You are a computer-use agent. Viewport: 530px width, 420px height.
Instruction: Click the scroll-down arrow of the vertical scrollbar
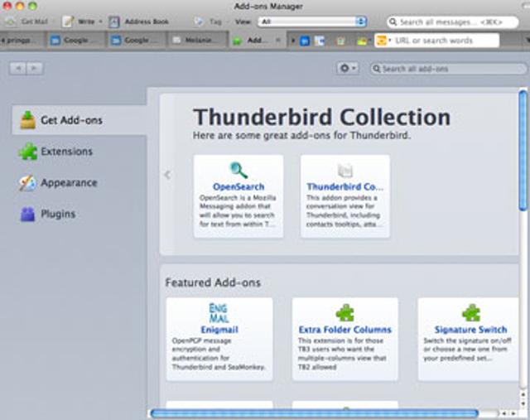[523, 403]
